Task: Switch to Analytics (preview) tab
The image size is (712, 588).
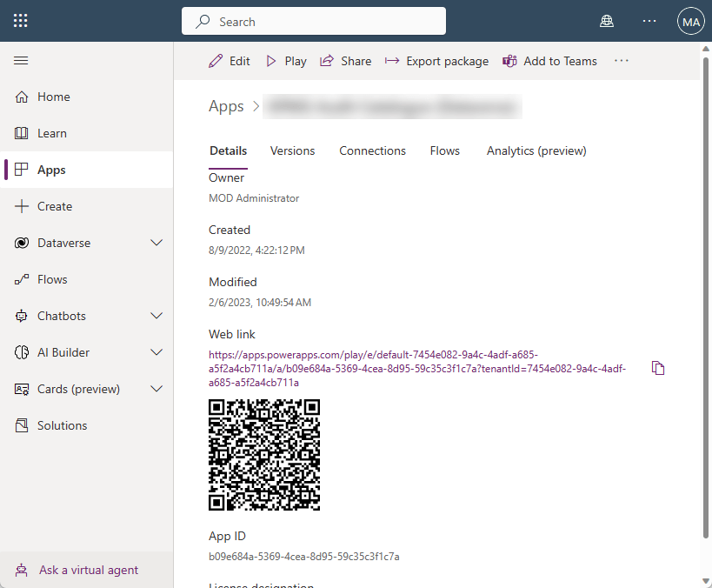Action: (x=536, y=150)
